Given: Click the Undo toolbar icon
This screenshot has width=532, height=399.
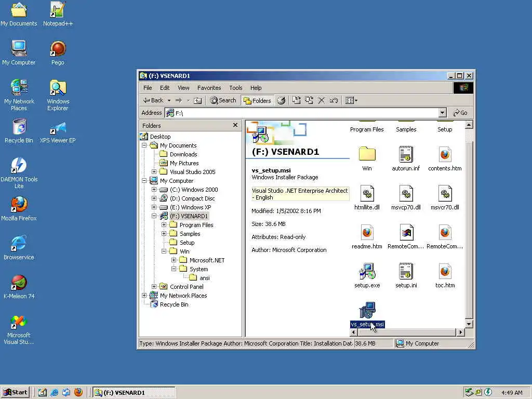Looking at the screenshot, I should [334, 100].
